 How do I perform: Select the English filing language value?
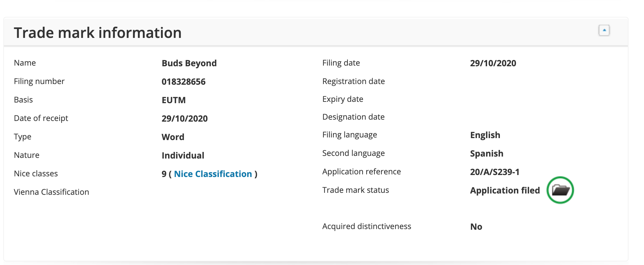[x=485, y=135]
